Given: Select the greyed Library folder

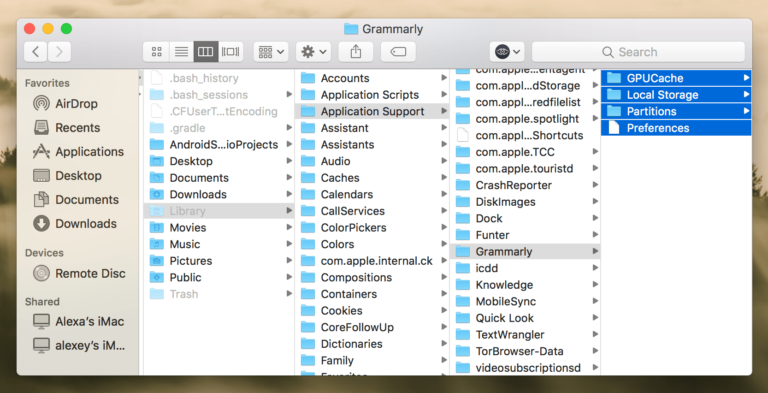Looking at the screenshot, I should pos(218,211).
